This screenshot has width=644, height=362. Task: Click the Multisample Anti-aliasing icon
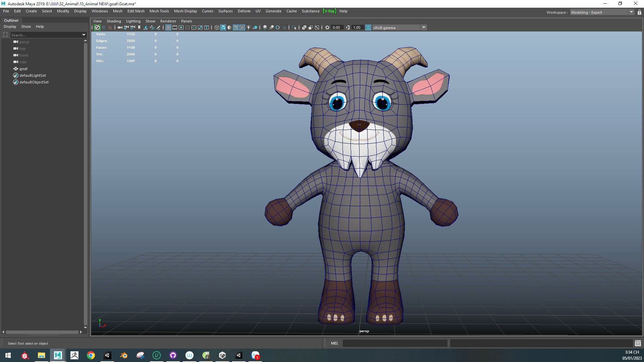[278, 27]
